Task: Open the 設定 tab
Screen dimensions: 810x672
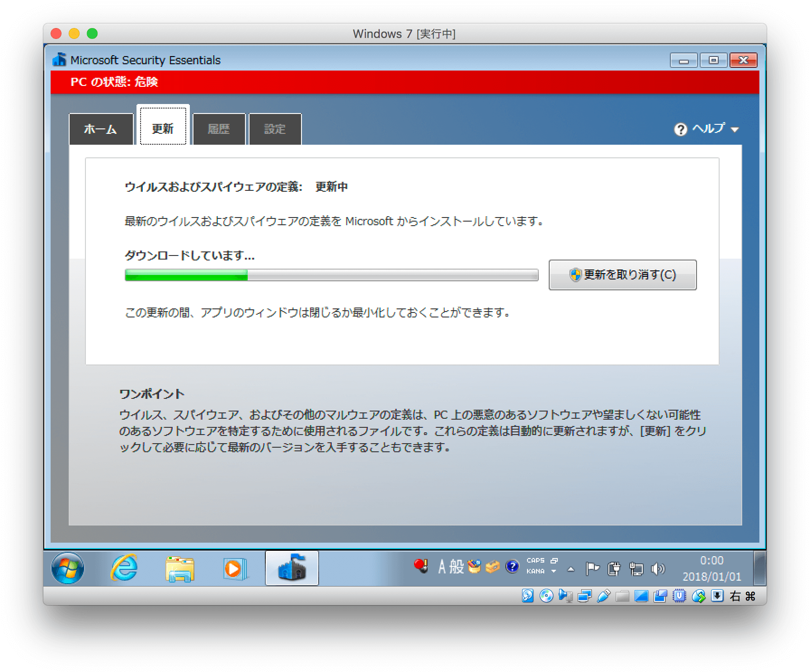Action: [x=275, y=129]
